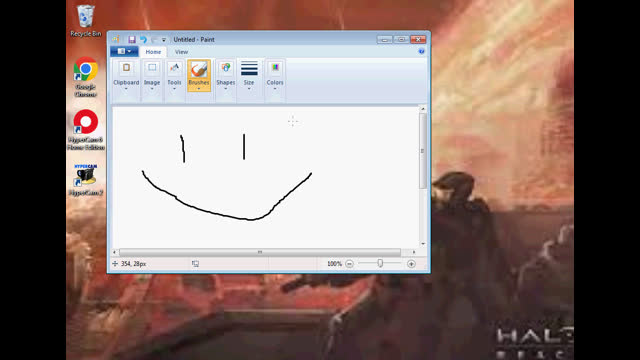Select the HyperCam 2 desktop shortcut

tap(85, 179)
